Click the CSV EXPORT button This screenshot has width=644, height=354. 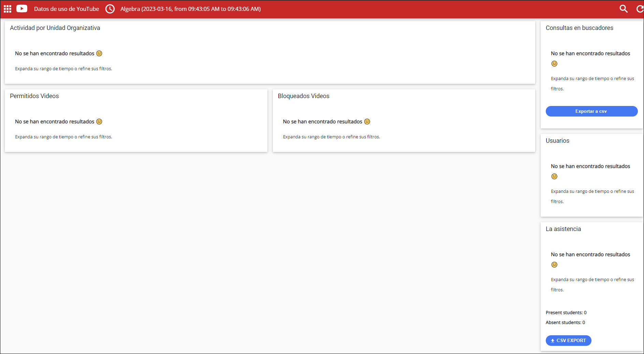pos(568,340)
